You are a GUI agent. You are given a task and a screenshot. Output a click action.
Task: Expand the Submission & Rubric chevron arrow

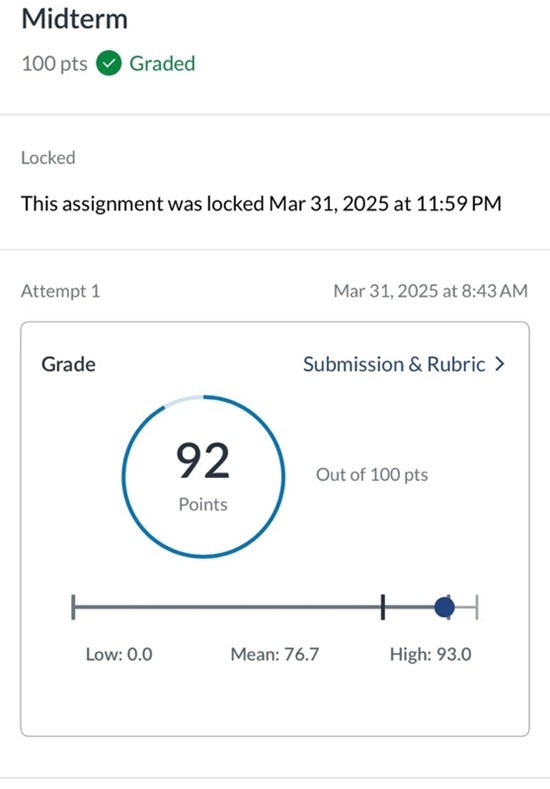(499, 364)
